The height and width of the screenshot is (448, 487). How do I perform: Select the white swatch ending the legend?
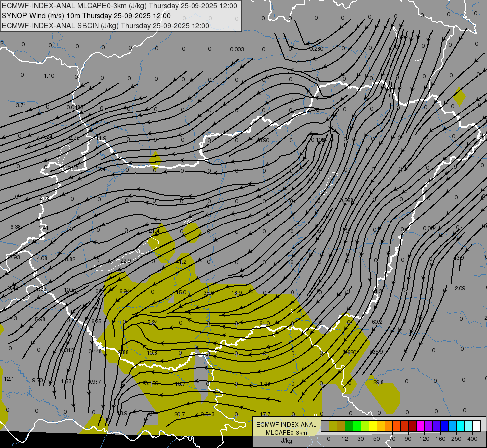click(477, 426)
